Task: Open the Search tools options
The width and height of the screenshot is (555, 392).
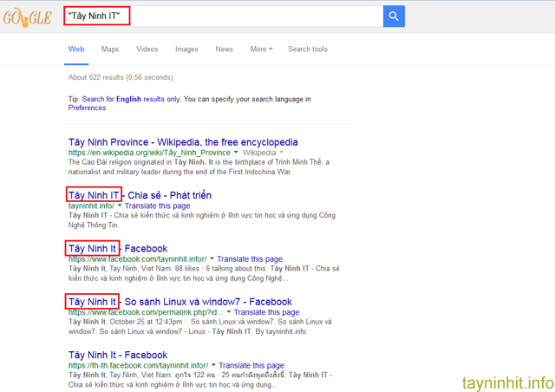Action: coord(308,49)
